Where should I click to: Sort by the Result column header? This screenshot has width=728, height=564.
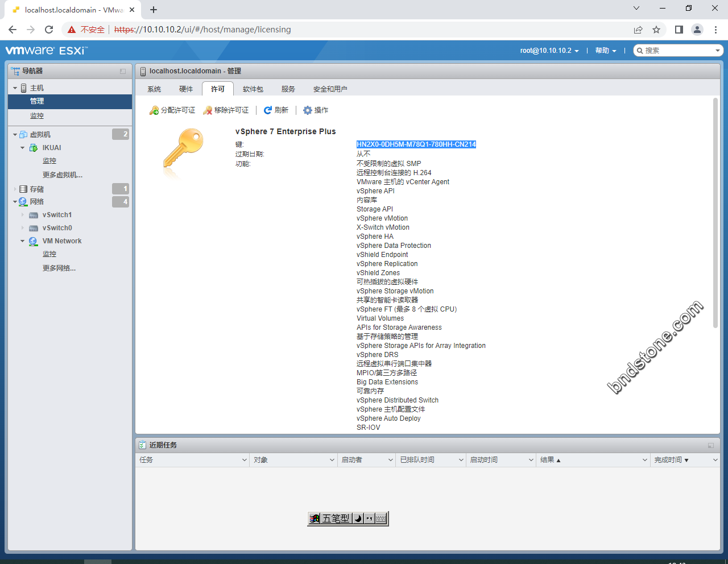pyautogui.click(x=593, y=460)
